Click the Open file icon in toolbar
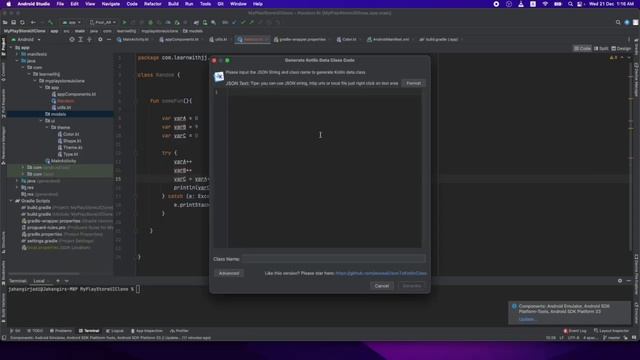 [5, 22]
